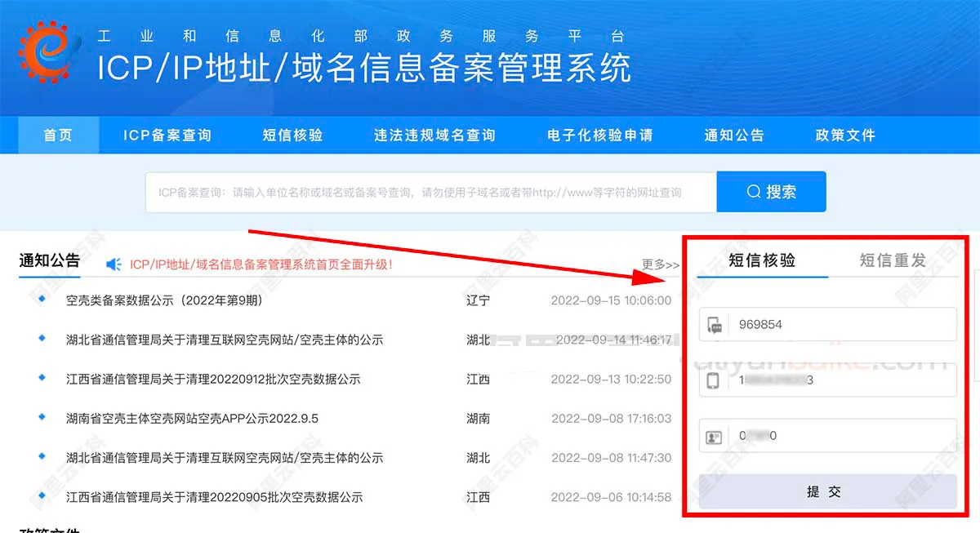Click the blue diamond icon beside the 湖南 announcement
Viewport: 980px width, 533px height.
click(x=40, y=419)
